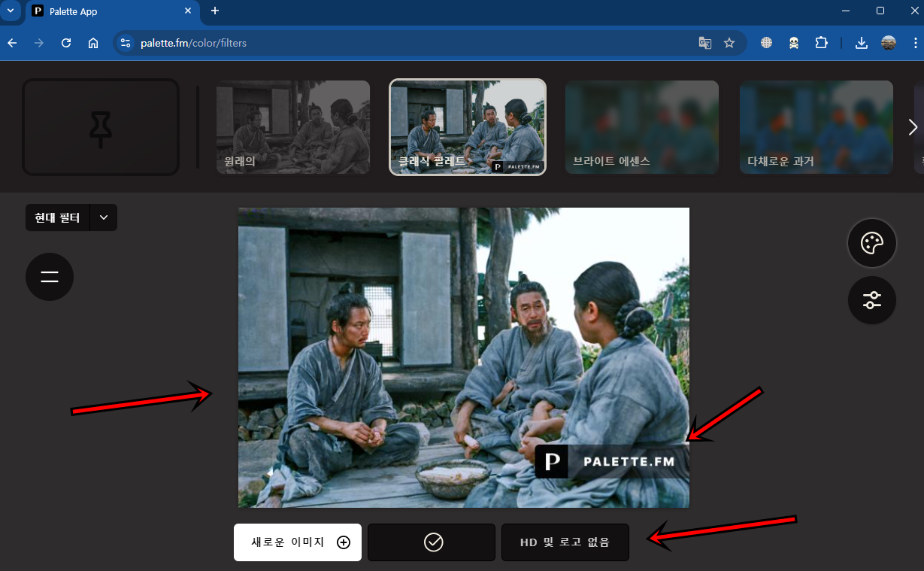Viewport: 924px width, 571px height.
Task: Open the adjustment sliders round button
Action: click(x=872, y=300)
